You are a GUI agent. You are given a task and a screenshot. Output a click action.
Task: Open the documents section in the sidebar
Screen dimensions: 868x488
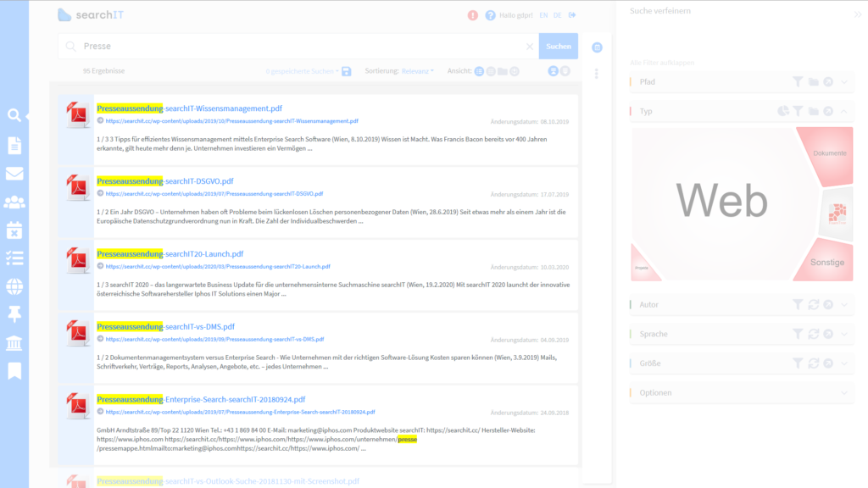(x=14, y=145)
